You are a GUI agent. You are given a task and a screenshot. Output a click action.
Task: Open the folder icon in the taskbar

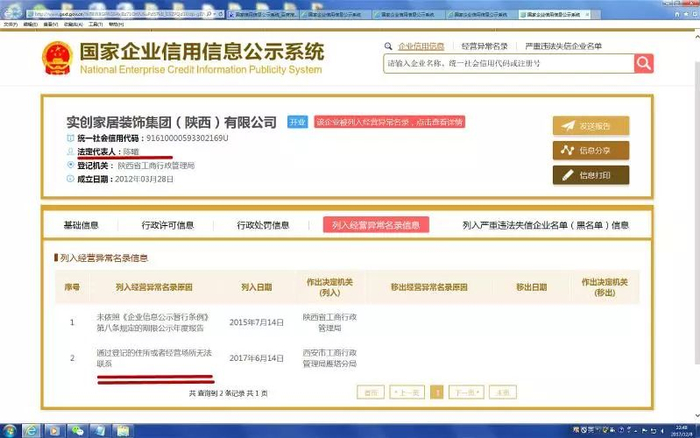(x=123, y=431)
